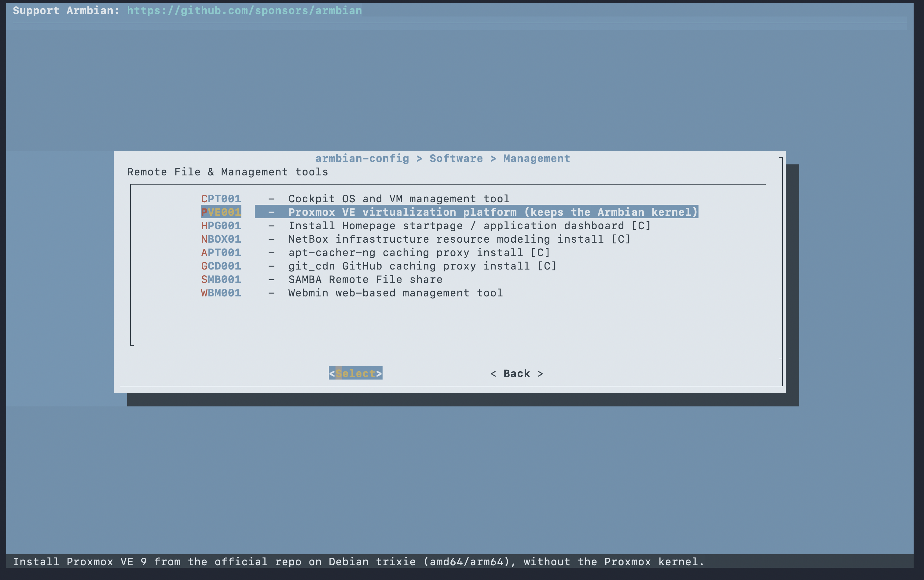Select the SMB001 SAMBA file share entry
This screenshot has height=580, width=924.
[322, 279]
